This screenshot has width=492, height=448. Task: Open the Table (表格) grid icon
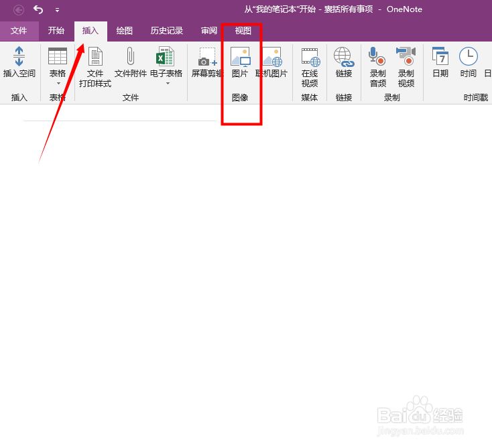(58, 56)
